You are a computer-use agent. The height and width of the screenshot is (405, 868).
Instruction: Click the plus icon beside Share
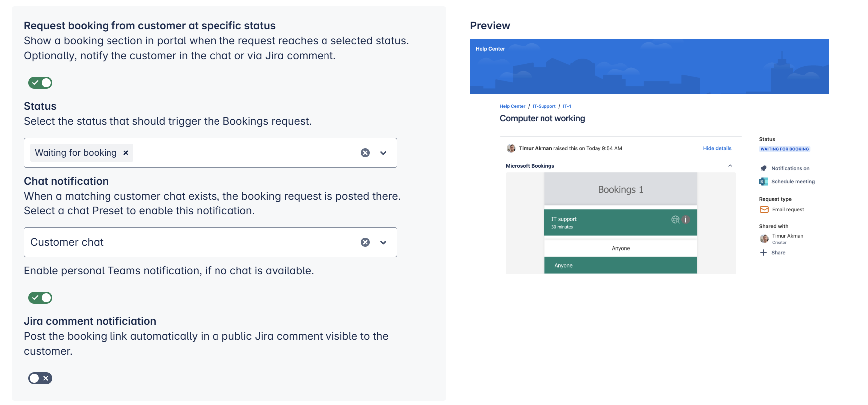[x=764, y=253]
